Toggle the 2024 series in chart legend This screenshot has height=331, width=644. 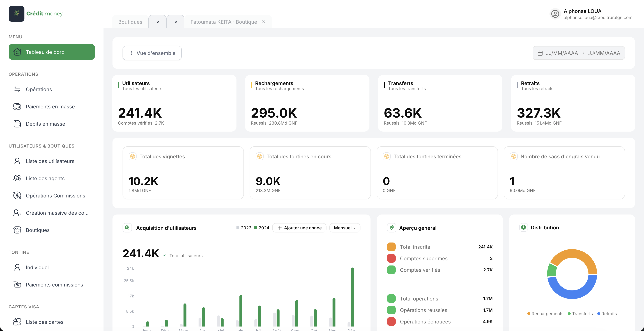[262, 228]
